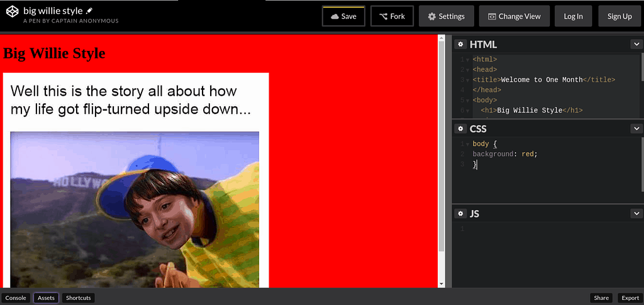The height and width of the screenshot is (305, 644).
Task: Open JS editor settings gear
Action: [460, 213]
